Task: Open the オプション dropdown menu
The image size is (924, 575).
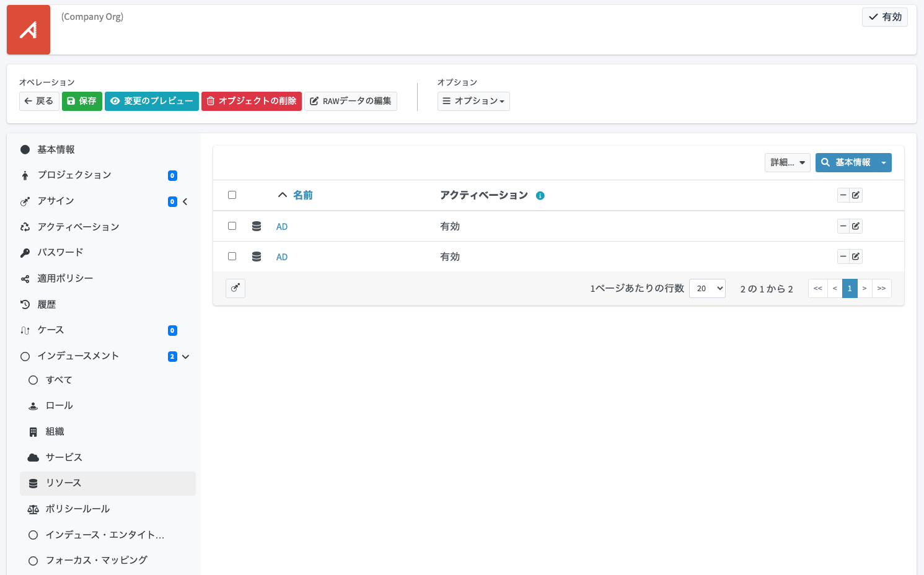Action: point(473,101)
